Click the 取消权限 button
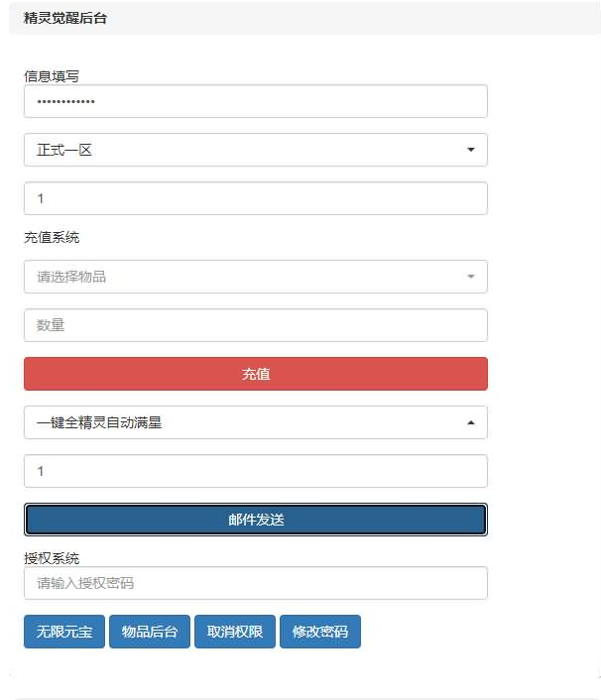 tap(235, 632)
